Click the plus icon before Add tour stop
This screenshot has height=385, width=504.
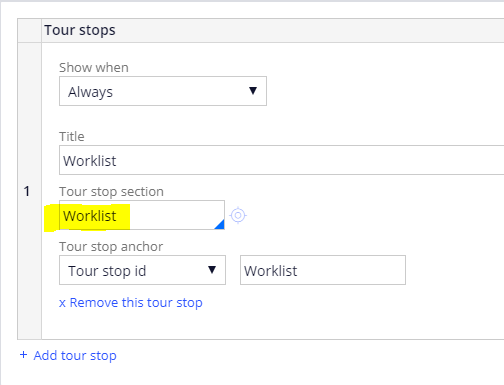click(23, 355)
